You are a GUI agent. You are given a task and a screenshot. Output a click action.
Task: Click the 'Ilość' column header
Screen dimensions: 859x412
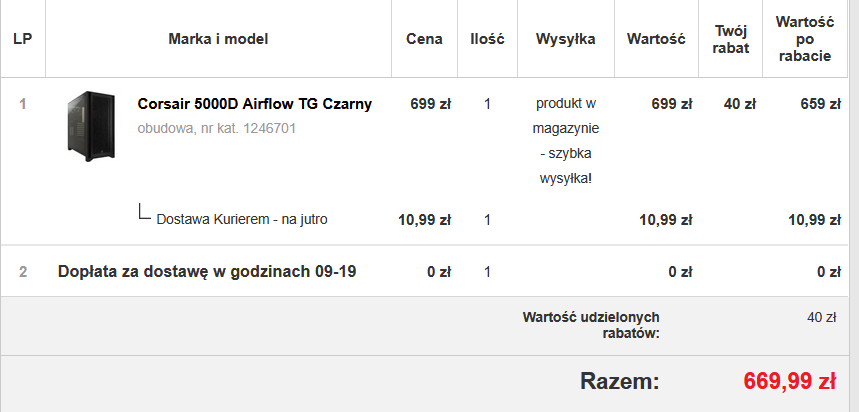[487, 39]
